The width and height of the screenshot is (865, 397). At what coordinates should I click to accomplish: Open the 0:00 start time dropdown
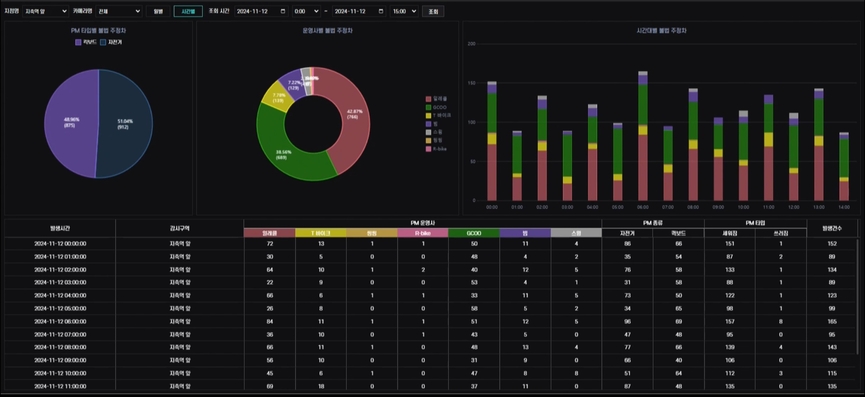[306, 11]
